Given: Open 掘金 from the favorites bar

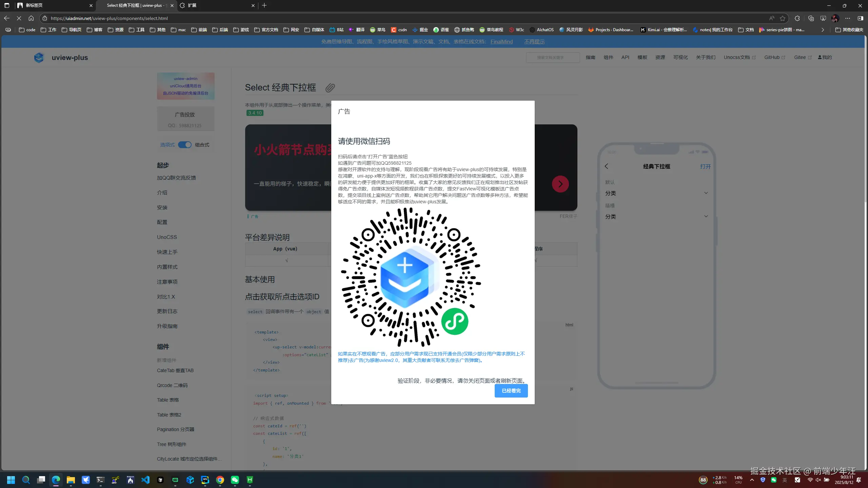Looking at the screenshot, I should [420, 30].
